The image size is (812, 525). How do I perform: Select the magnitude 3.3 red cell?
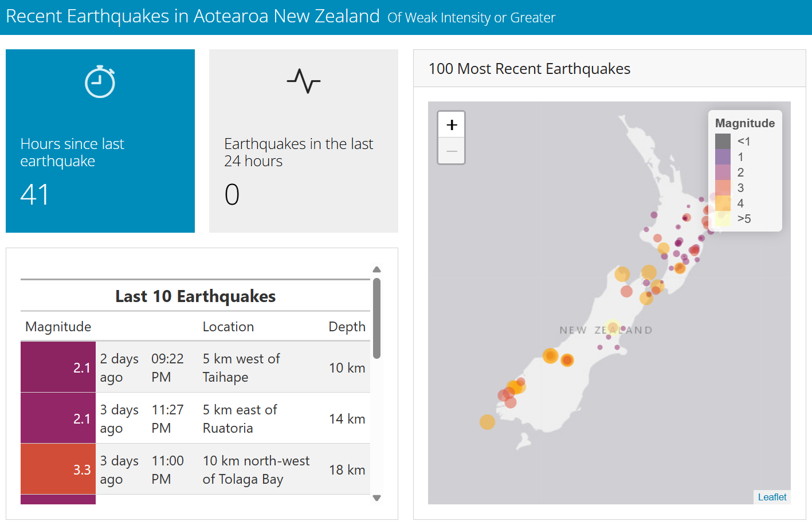click(x=58, y=469)
